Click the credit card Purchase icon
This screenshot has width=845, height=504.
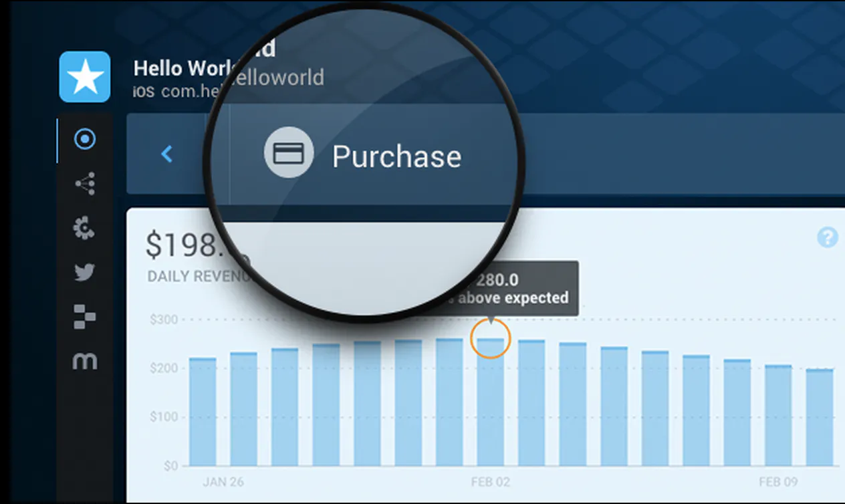(289, 154)
